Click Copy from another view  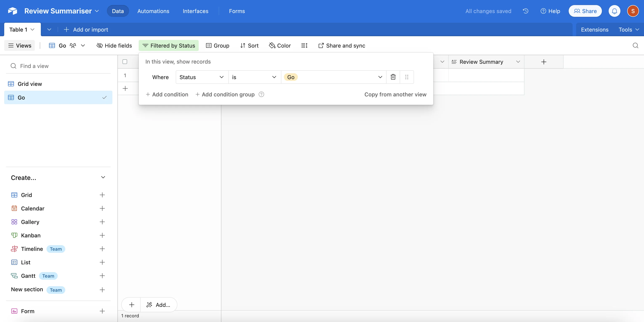(x=395, y=94)
